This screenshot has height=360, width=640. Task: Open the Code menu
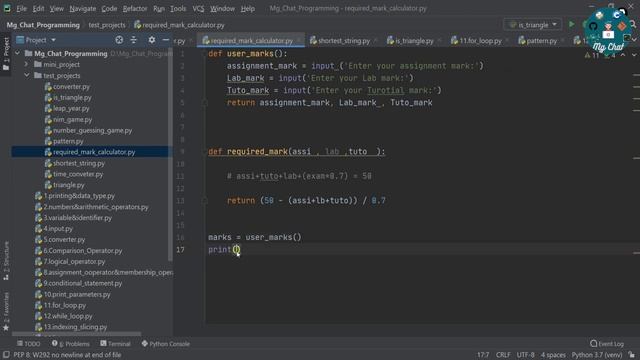pos(109,8)
